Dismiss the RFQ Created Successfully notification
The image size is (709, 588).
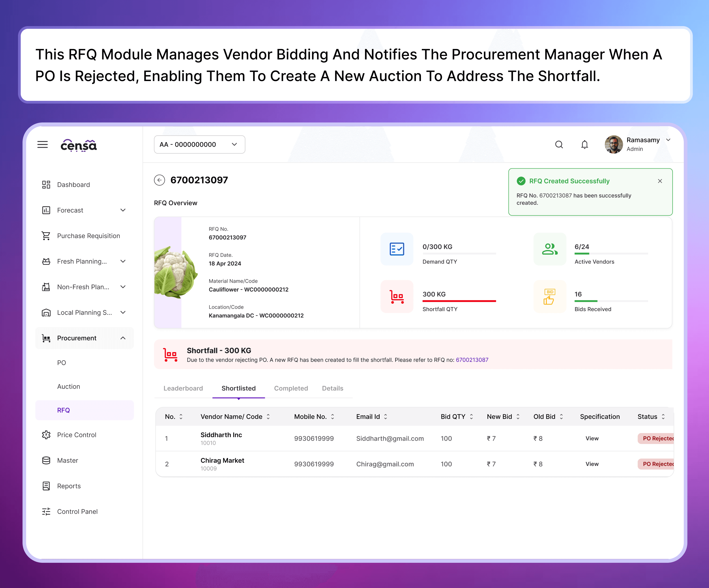pyautogui.click(x=660, y=181)
